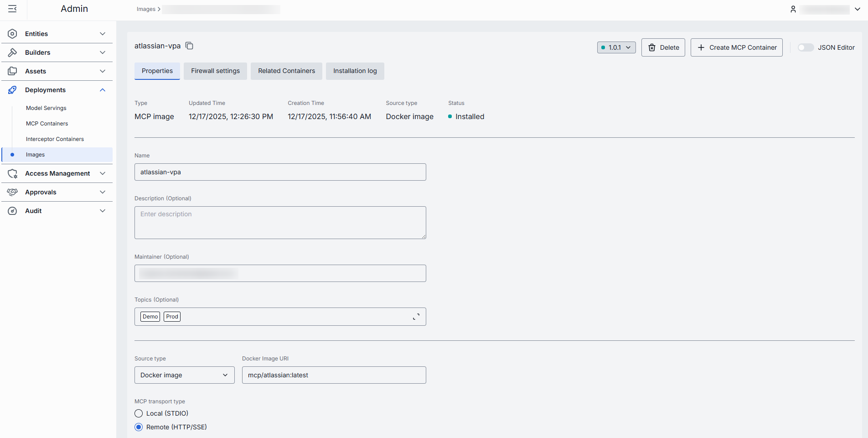Click the Deployments rocket icon

pyautogui.click(x=12, y=90)
